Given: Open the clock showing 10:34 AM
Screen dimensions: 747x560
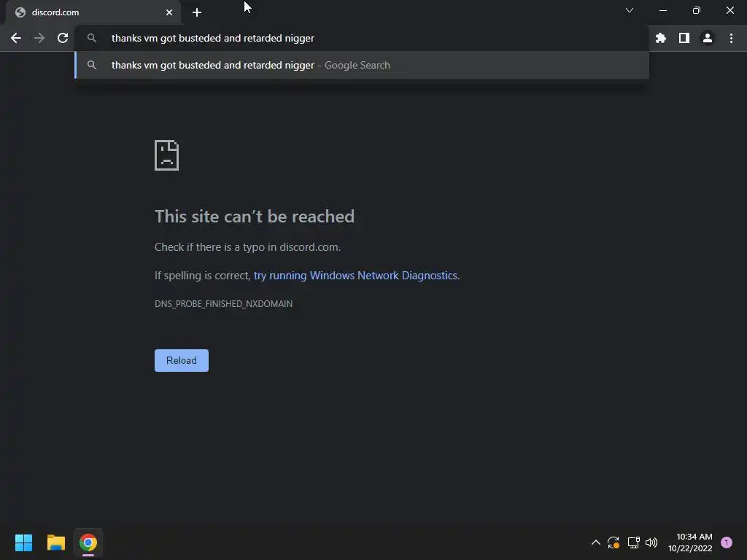Looking at the screenshot, I should (690, 542).
